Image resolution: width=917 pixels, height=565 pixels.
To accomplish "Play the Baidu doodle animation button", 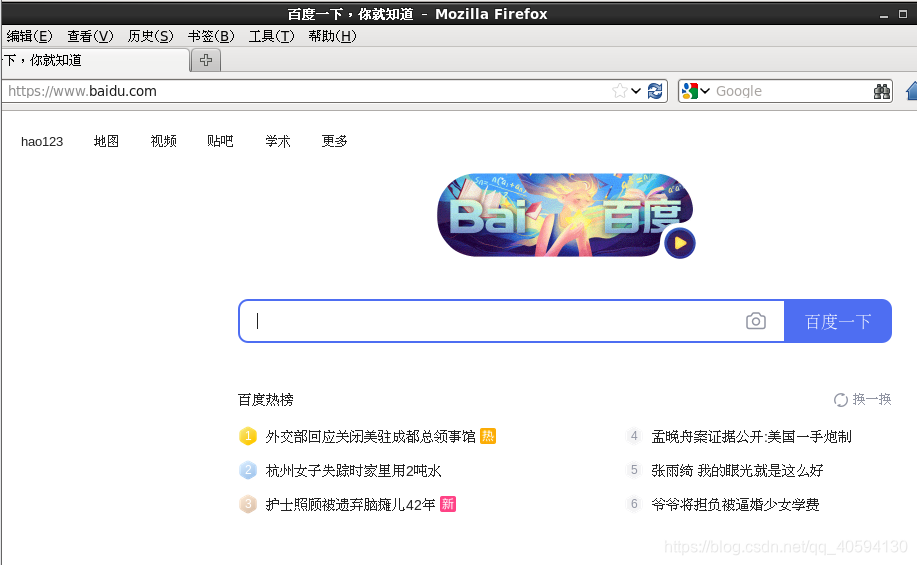I will (680, 243).
